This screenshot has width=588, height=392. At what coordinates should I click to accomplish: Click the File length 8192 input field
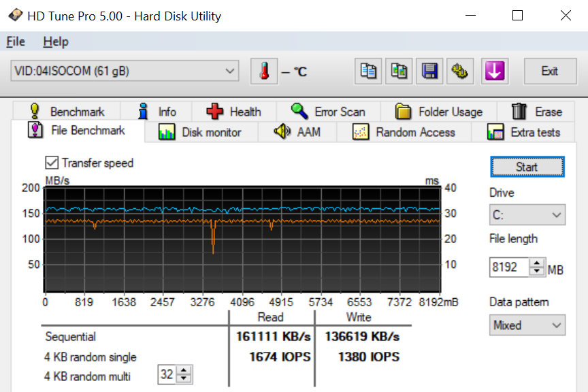click(509, 267)
